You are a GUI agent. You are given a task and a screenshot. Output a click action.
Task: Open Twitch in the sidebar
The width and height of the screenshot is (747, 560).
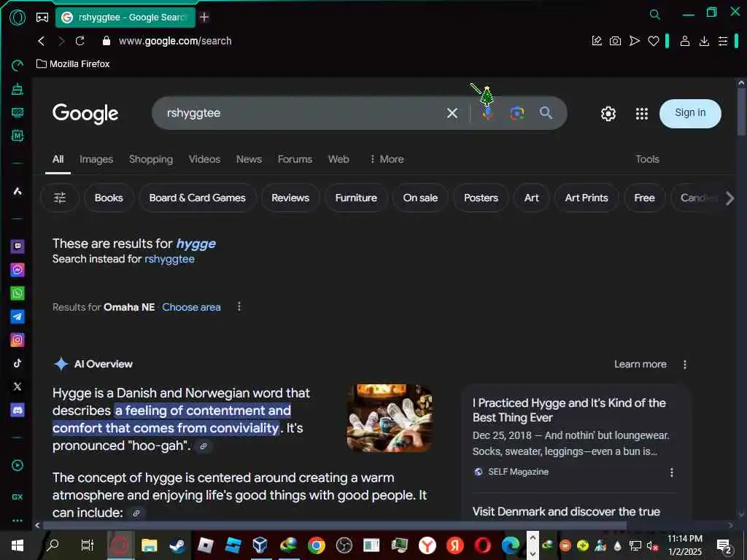click(18, 246)
